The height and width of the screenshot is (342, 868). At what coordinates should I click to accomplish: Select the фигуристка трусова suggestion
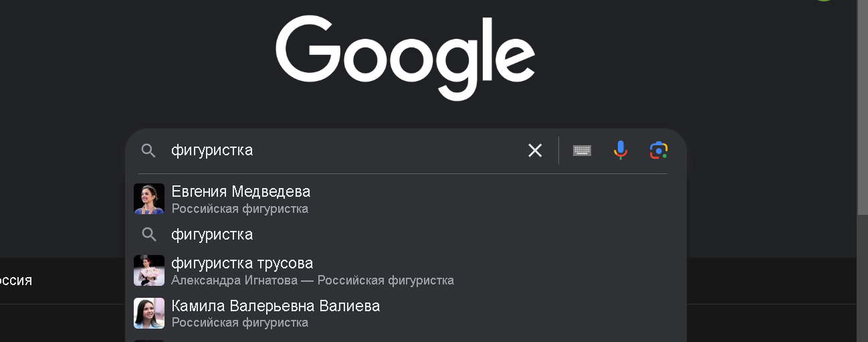(242, 263)
